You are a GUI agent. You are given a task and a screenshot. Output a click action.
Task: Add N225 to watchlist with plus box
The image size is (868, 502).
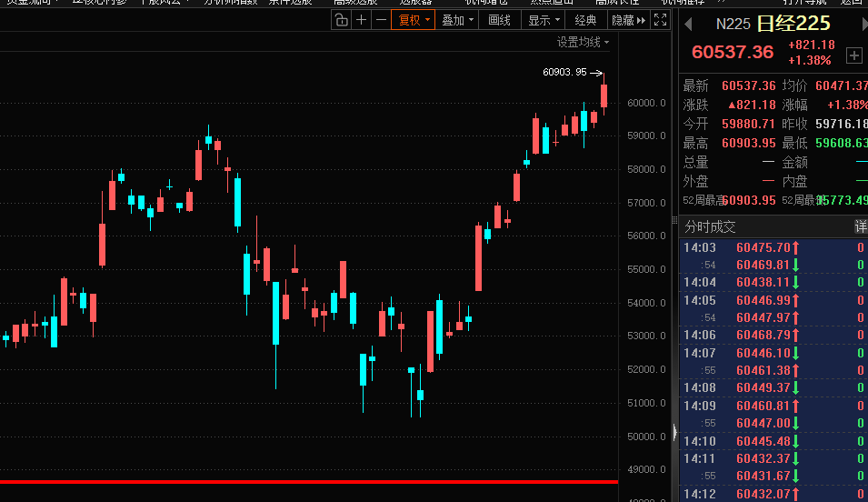click(853, 55)
